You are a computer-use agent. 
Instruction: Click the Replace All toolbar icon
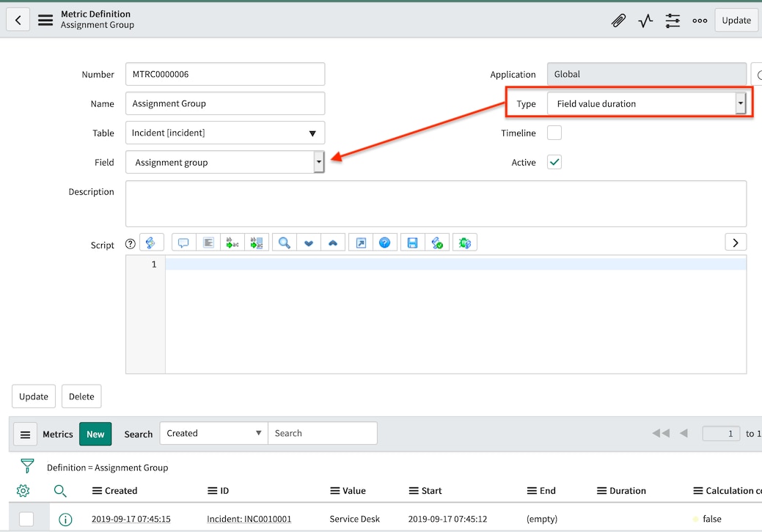tap(257, 243)
